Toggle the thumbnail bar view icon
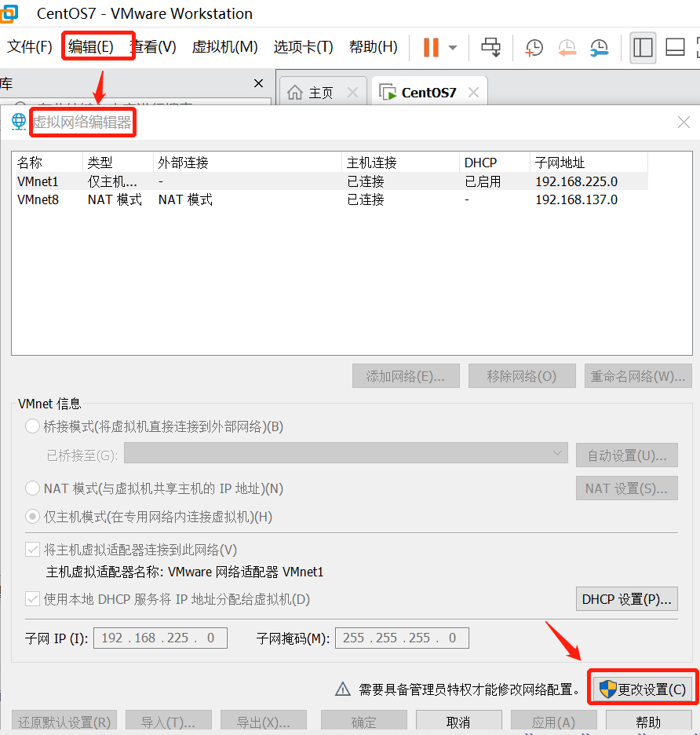Screen dimensions: 700x735 point(675,47)
